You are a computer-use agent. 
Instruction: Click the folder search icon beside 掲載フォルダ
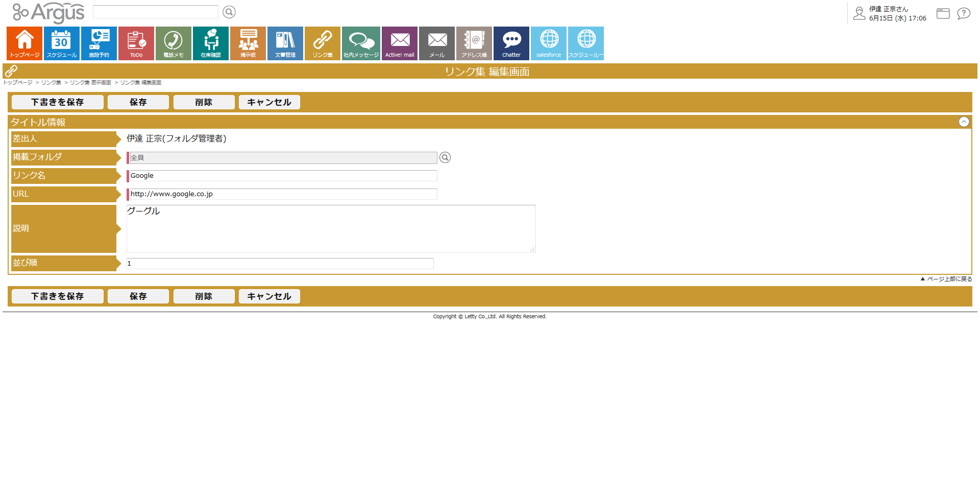point(445,157)
